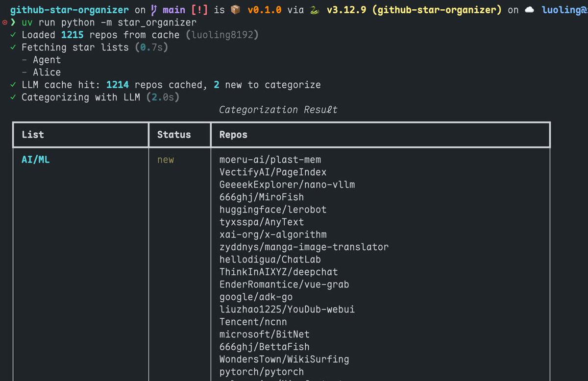Select the GeeeekExplorer/nano-vllm repo

click(x=287, y=185)
